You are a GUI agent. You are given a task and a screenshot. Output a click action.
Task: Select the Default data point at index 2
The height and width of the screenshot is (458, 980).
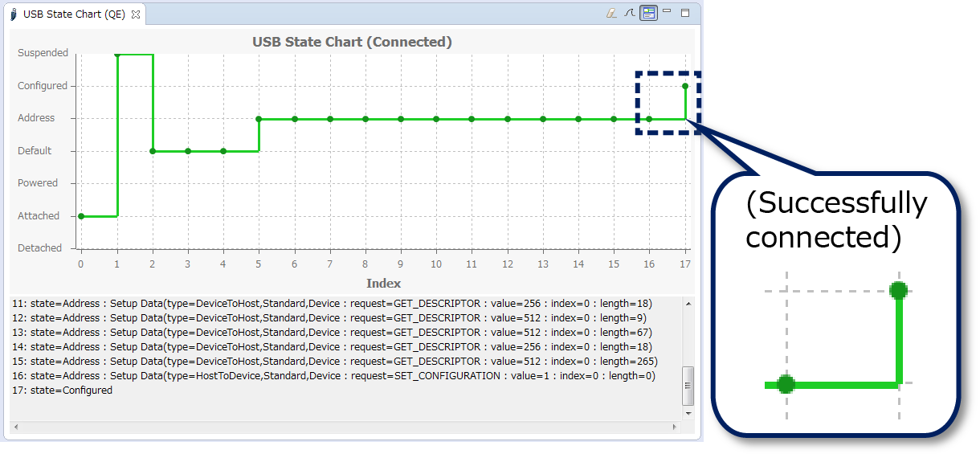[x=153, y=151]
